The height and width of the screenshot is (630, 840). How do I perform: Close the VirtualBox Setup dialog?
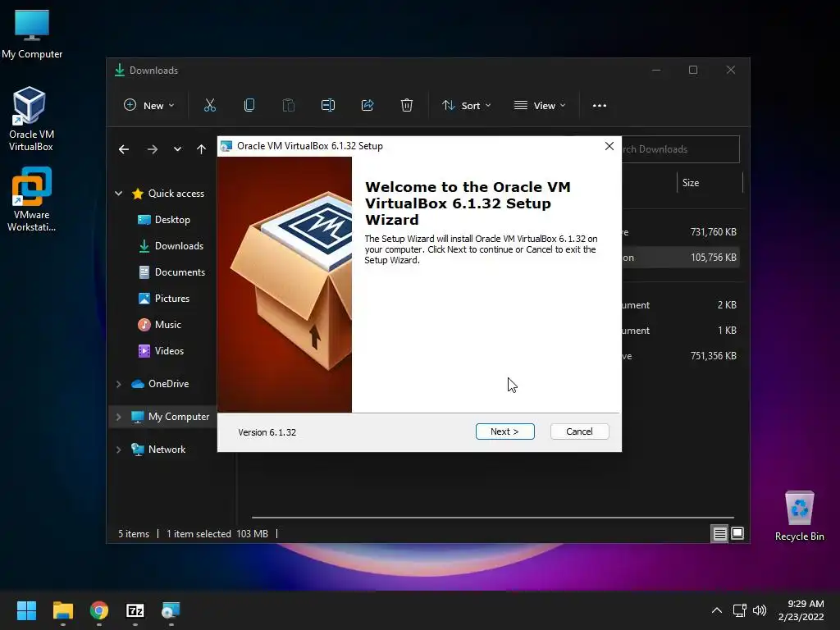tap(609, 146)
